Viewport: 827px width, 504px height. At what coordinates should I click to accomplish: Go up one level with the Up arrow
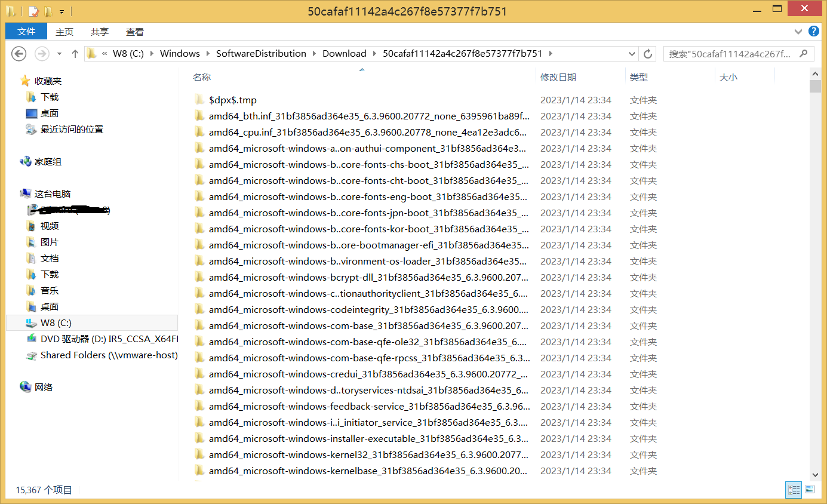tap(75, 53)
